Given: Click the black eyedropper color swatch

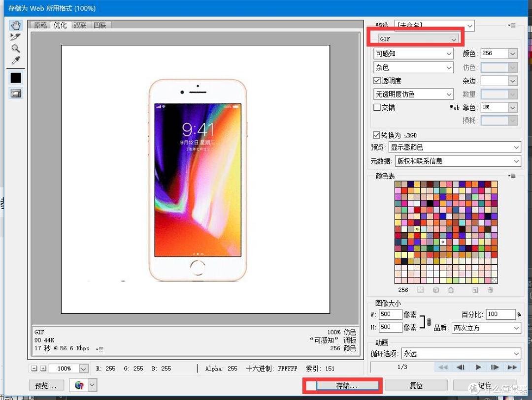Looking at the screenshot, I should (16, 78).
